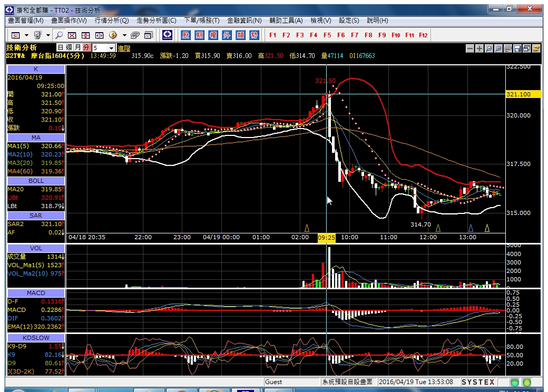
Task: Click the stacked chart windows toolbar icon
Action: (149, 35)
